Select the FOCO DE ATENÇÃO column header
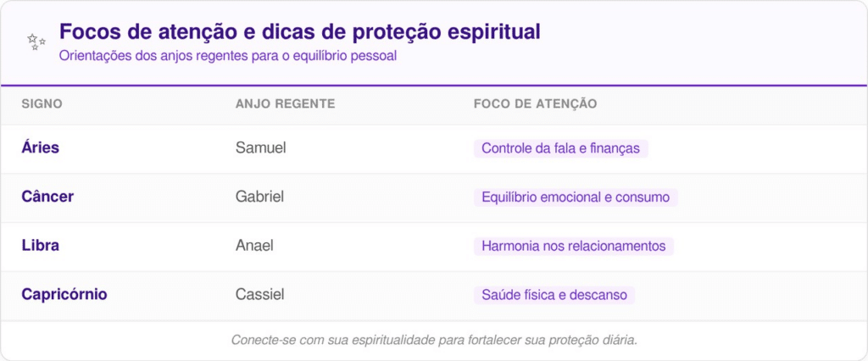 (535, 103)
